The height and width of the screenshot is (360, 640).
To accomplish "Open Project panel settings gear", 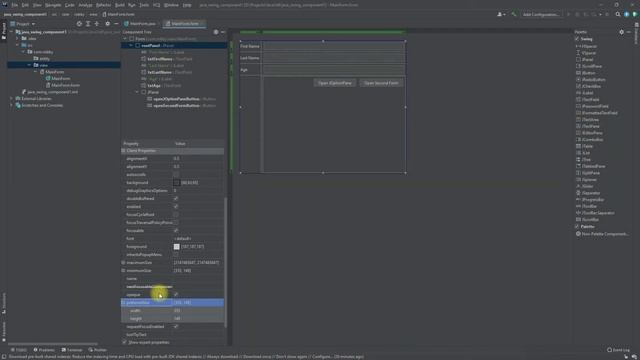I will pos(108,24).
